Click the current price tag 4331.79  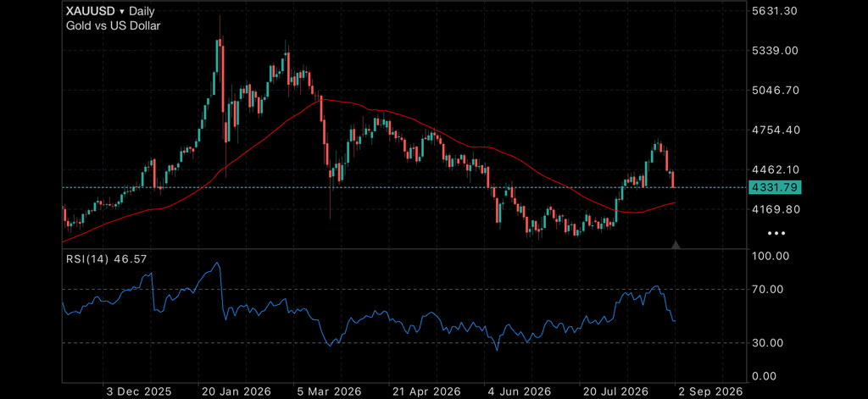click(775, 187)
